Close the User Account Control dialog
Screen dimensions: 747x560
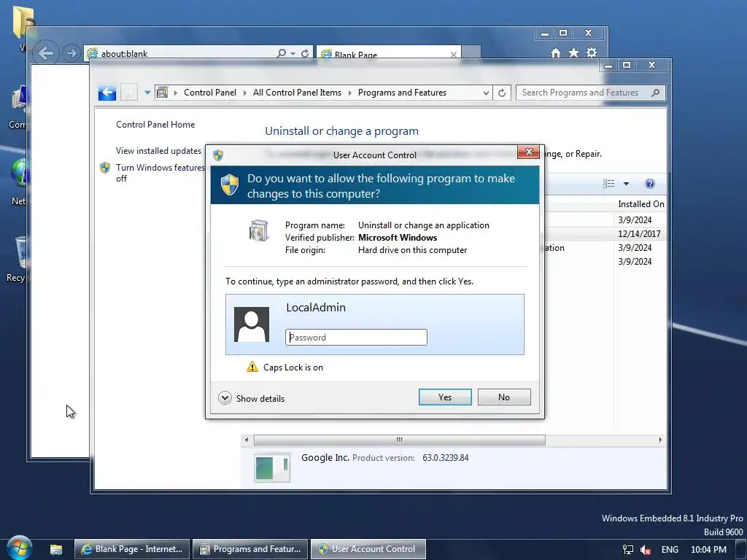click(528, 152)
